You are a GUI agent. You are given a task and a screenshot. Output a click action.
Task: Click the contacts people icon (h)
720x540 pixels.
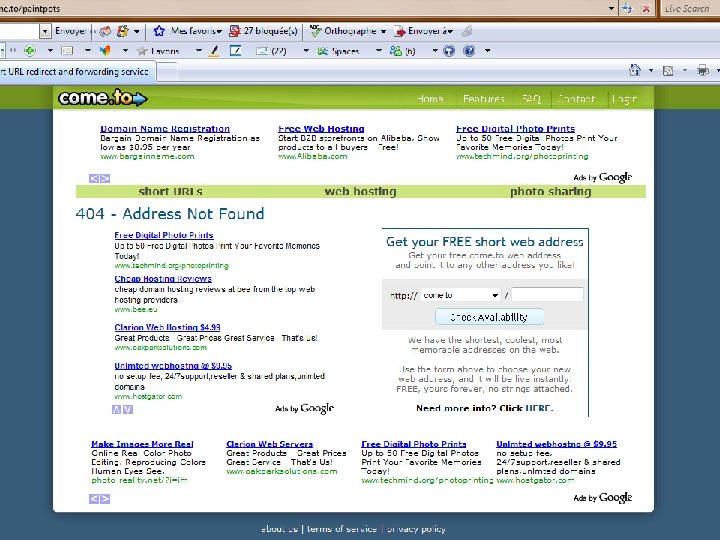click(395, 51)
